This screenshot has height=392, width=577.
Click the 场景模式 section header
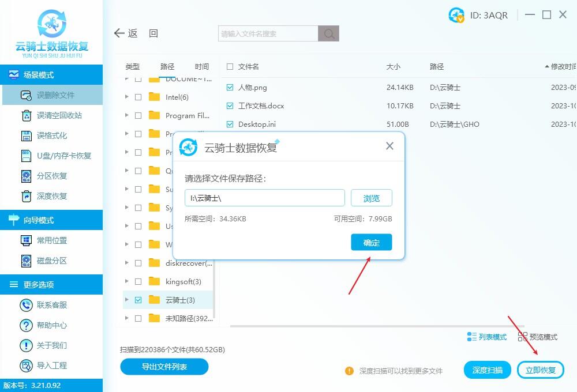(51, 74)
